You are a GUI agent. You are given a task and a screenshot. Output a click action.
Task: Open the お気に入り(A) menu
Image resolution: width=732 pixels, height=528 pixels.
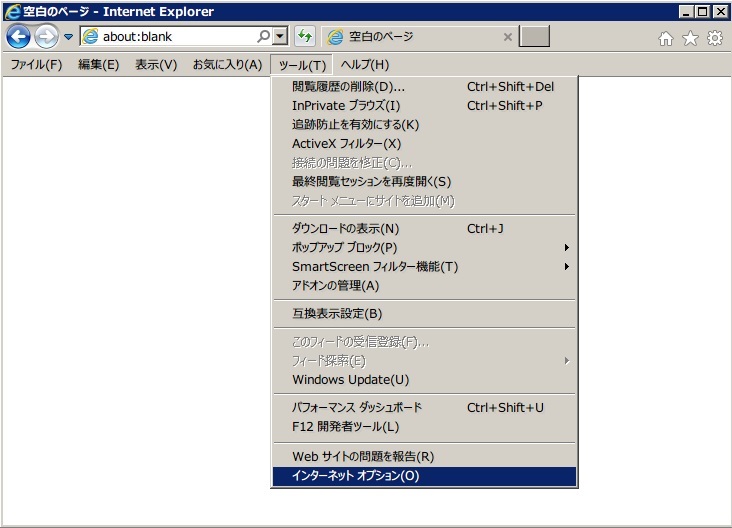pos(227,64)
